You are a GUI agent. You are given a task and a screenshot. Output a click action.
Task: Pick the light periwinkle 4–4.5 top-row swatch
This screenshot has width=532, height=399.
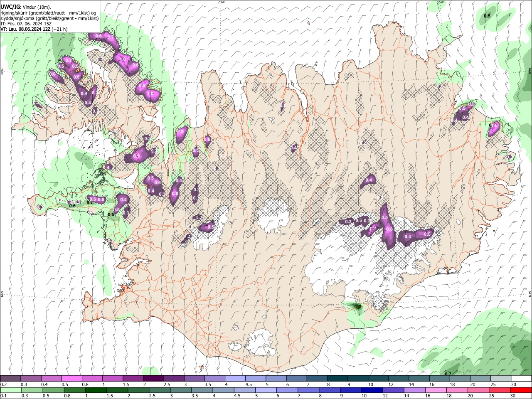click(235, 379)
